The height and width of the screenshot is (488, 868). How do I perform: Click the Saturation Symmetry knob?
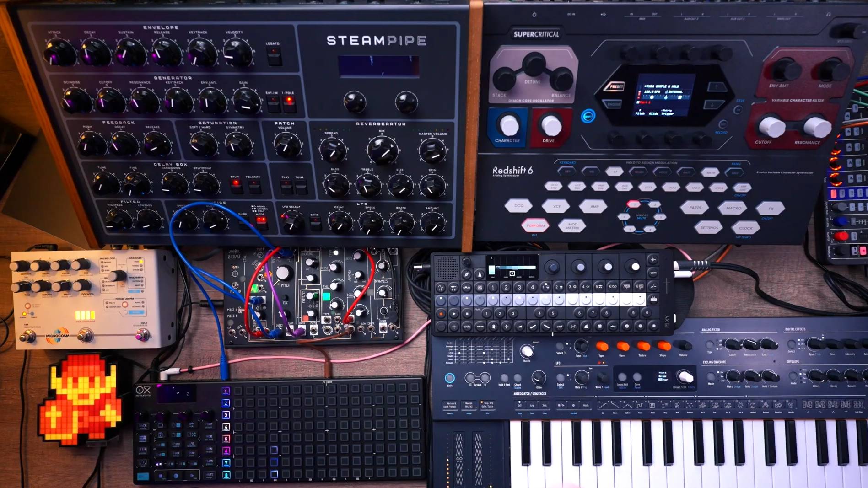click(238, 144)
